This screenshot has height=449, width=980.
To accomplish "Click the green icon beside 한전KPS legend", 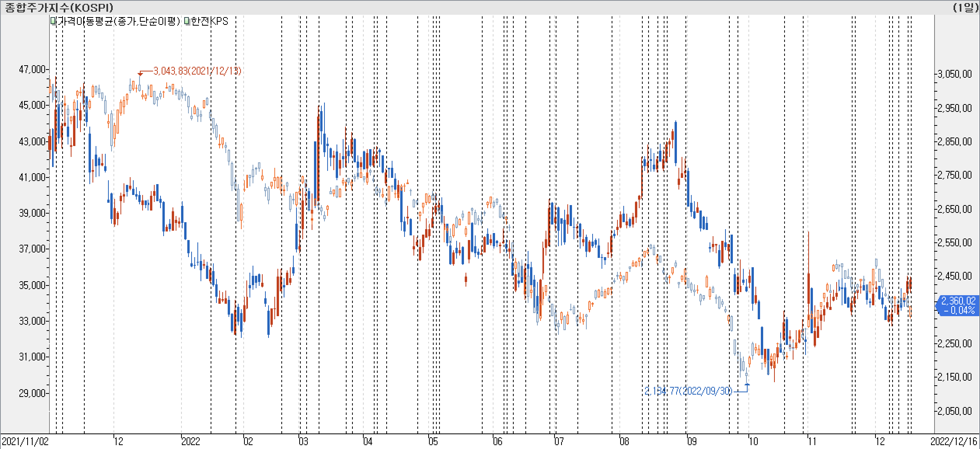I will click(187, 21).
